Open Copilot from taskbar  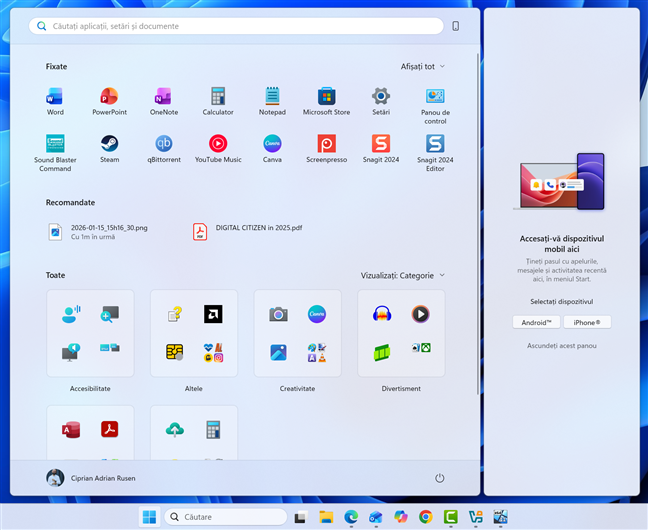(400, 517)
